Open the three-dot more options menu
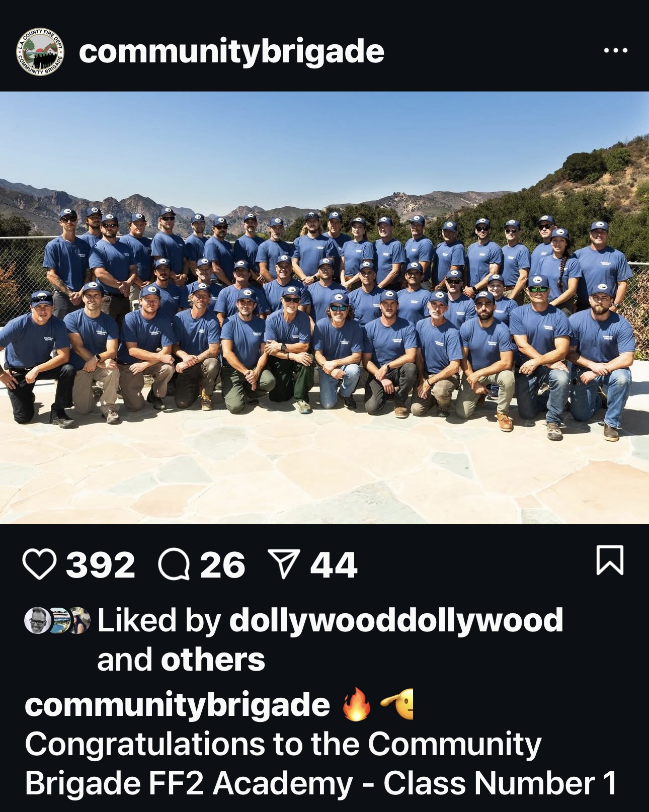Screen dimensions: 649x812 point(616,50)
